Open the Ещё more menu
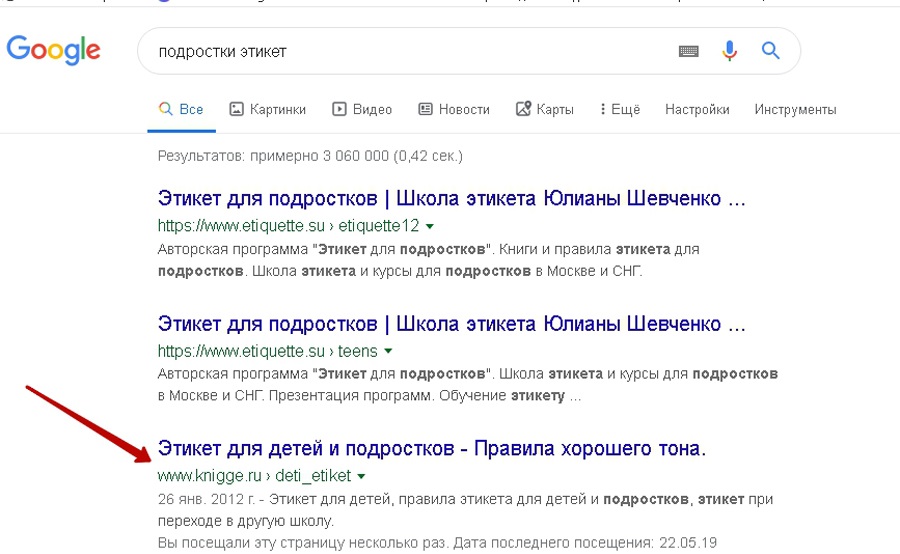 (619, 109)
